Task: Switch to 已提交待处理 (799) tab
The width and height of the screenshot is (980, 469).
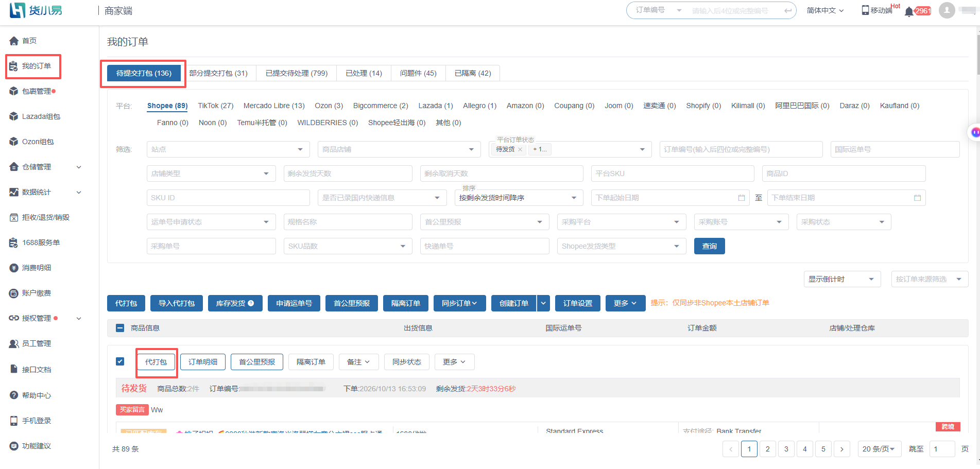Action: 297,73
